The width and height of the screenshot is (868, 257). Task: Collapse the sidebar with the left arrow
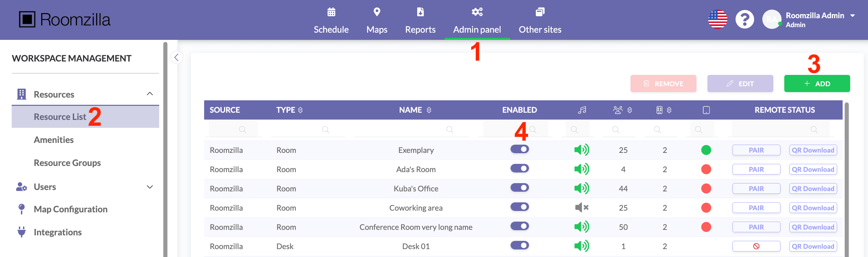(x=176, y=57)
